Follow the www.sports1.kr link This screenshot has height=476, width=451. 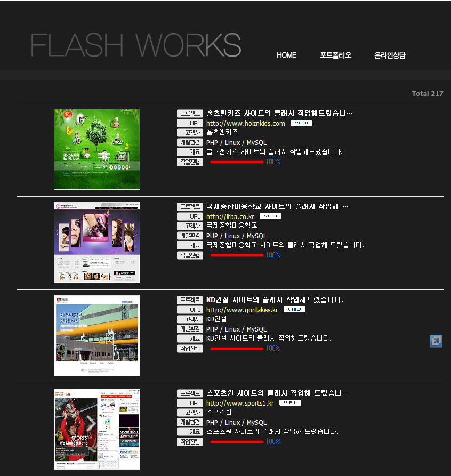pyautogui.click(x=239, y=404)
